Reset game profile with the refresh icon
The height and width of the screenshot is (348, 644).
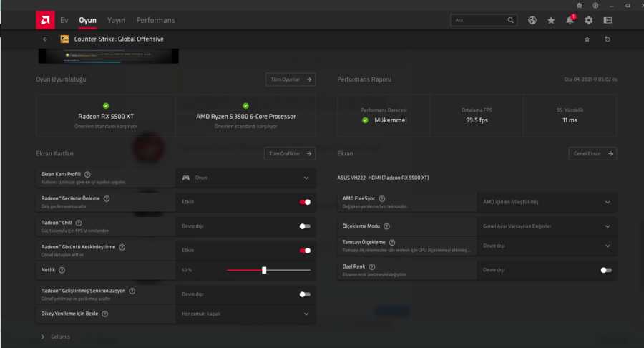click(x=608, y=39)
